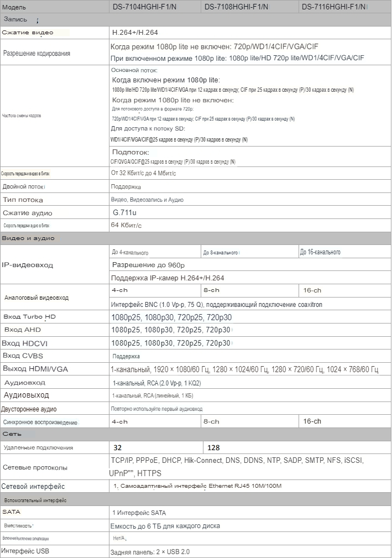This screenshot has width=392, height=558.
Task: Click the Основной поток text
Action: [134, 70]
